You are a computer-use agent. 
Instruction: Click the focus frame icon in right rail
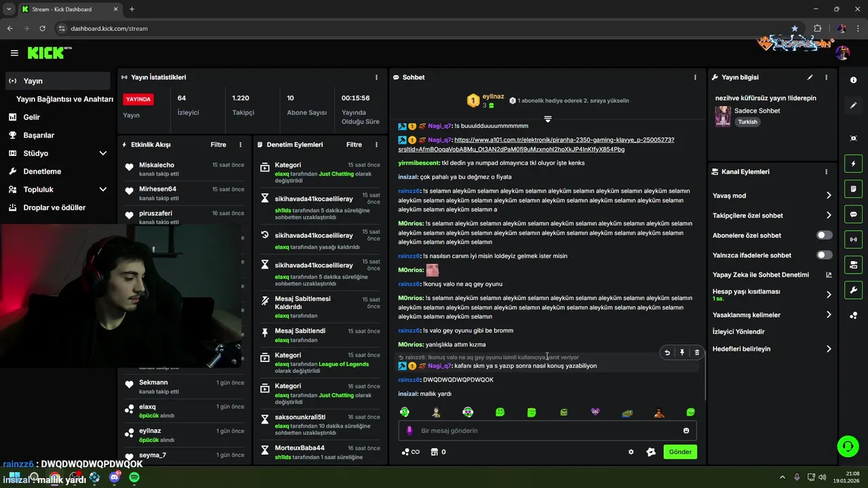[853, 138]
